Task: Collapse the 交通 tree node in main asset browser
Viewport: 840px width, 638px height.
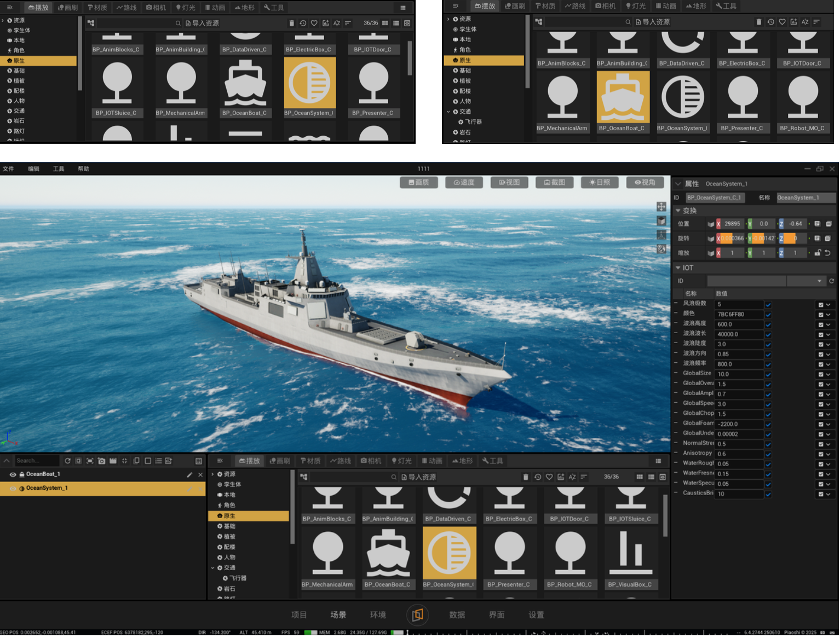Action: (x=213, y=568)
